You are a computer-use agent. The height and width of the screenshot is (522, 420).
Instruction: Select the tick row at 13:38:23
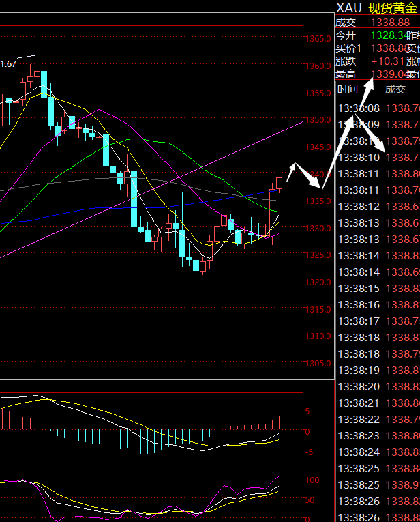[x=379, y=435]
